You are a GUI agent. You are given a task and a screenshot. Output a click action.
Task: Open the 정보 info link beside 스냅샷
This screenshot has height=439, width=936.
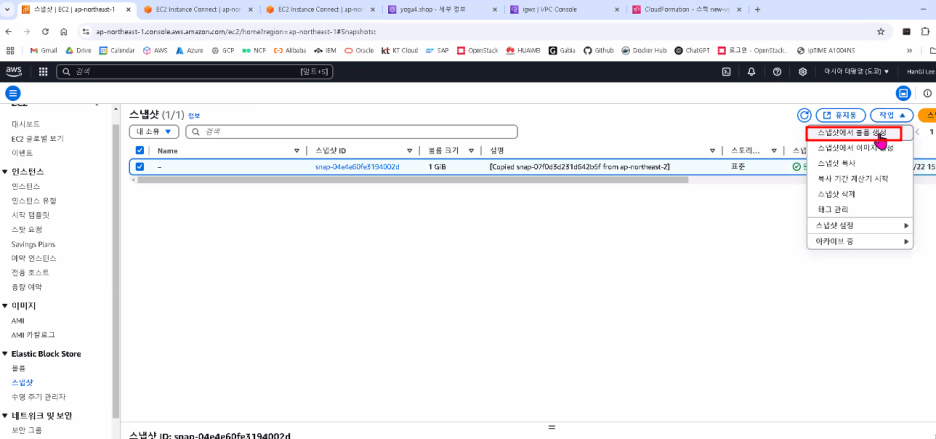pyautogui.click(x=194, y=115)
